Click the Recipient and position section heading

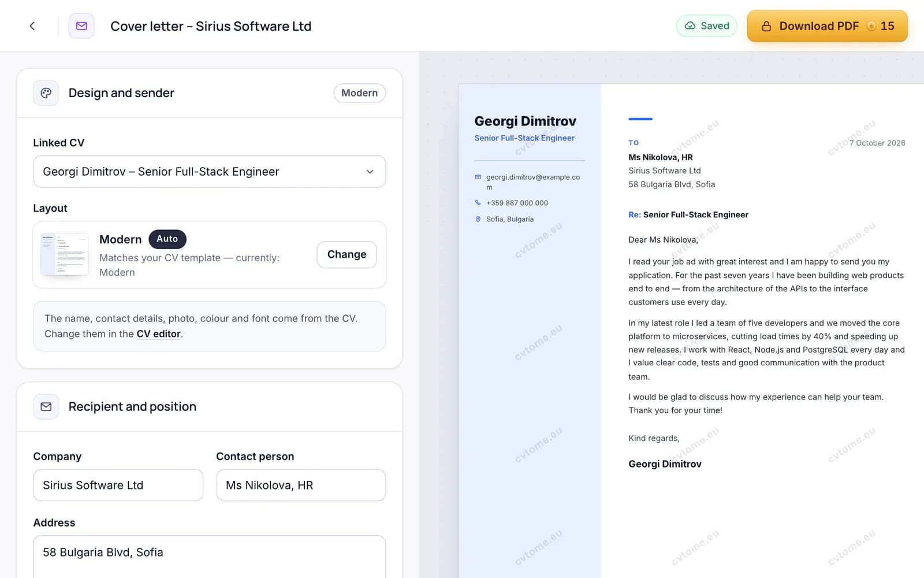click(132, 407)
